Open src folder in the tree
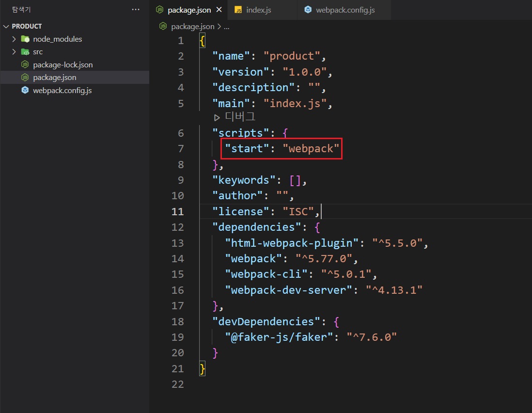This screenshot has width=532, height=413. 75,51
